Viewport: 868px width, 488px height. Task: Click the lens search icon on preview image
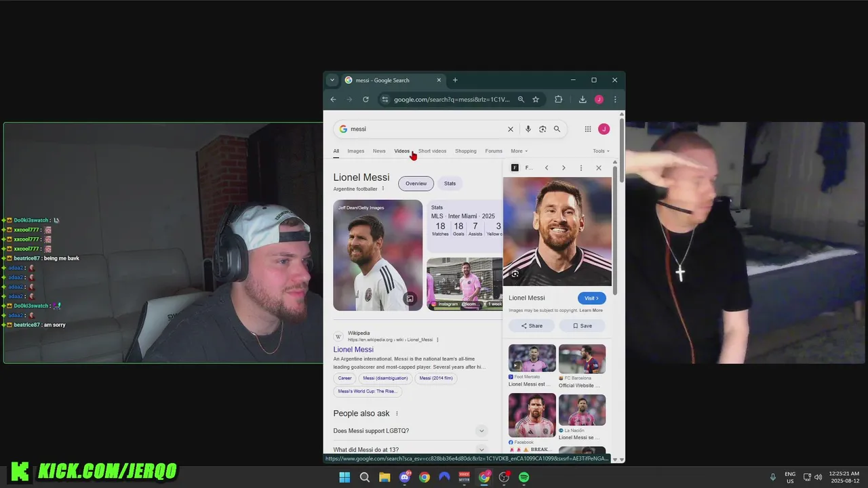click(x=515, y=274)
